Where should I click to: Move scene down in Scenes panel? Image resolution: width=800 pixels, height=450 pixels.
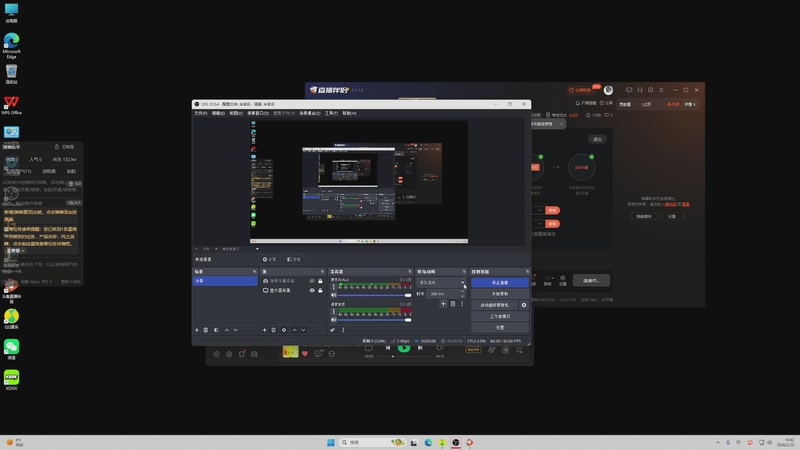point(236,330)
